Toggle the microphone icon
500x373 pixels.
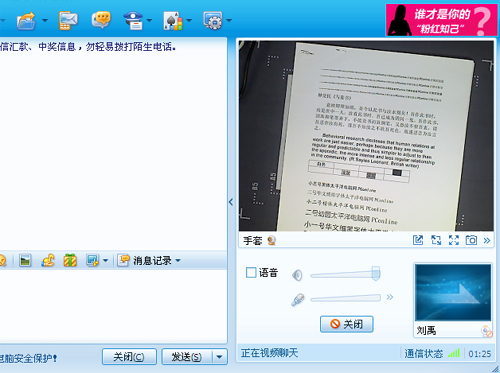(x=297, y=299)
